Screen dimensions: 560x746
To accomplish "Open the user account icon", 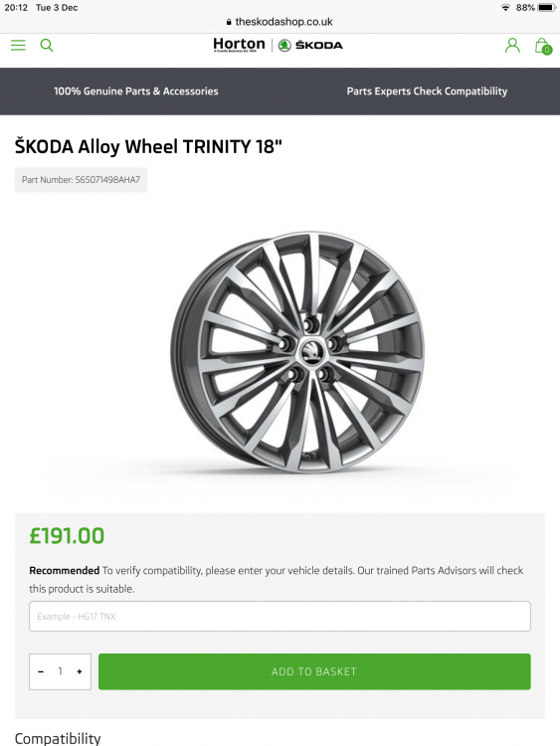I will 512,45.
